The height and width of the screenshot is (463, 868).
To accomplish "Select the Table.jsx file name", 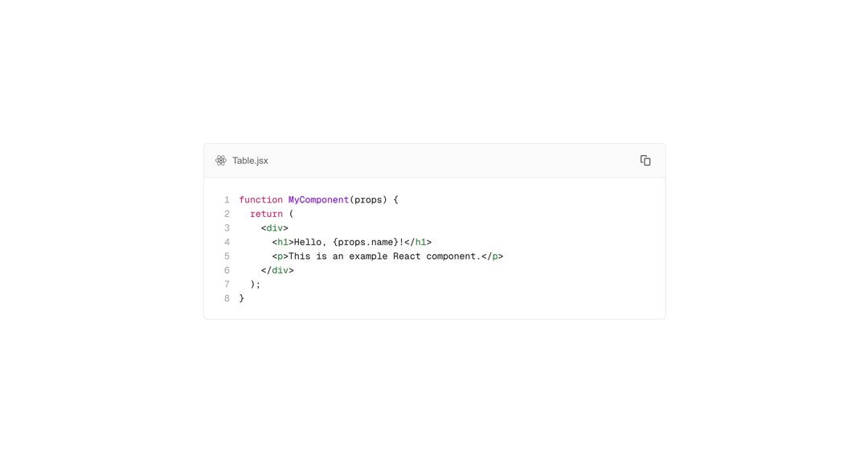I will [x=250, y=161].
